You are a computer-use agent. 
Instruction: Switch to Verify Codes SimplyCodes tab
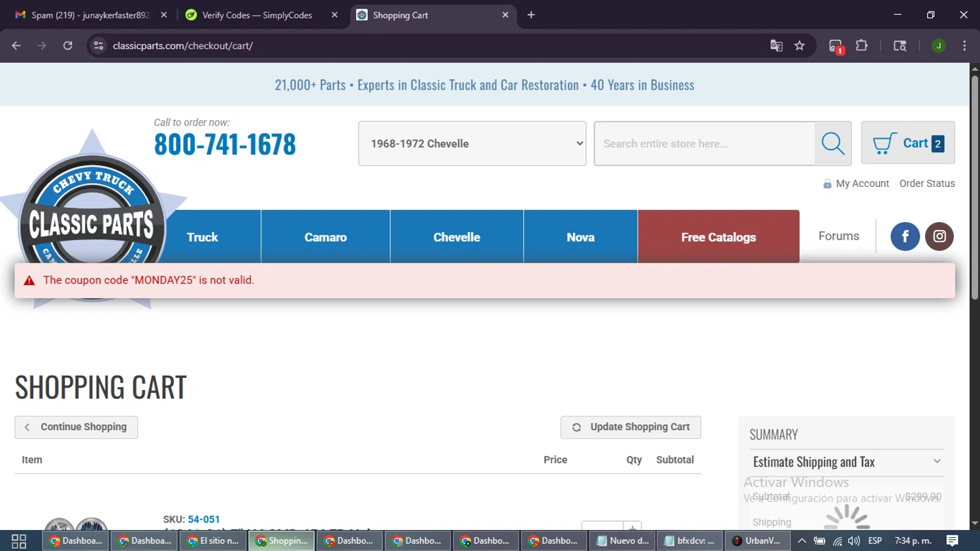257,15
